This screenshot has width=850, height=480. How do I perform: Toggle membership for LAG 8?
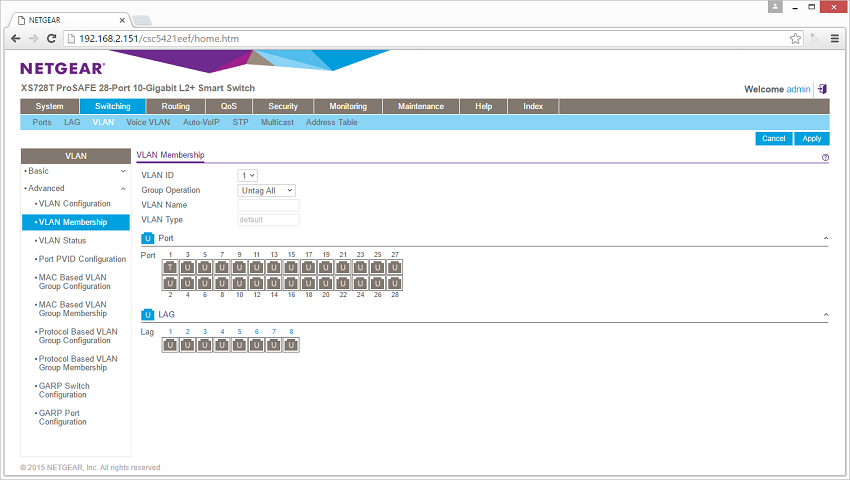tap(291, 345)
